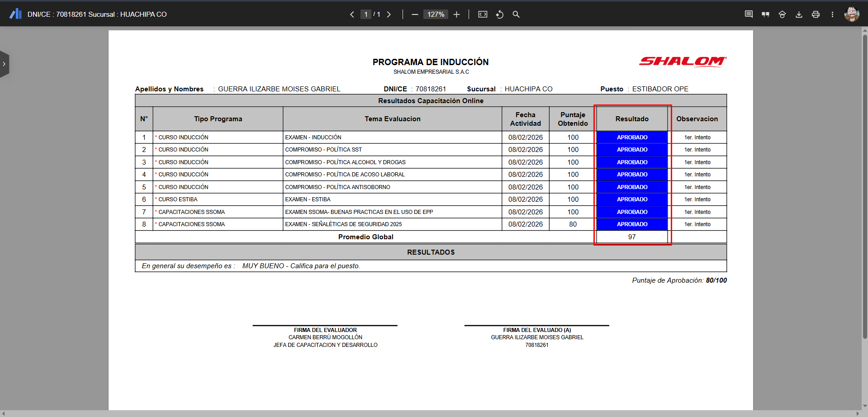The image size is (868, 417).
Task: Expand the left sidebar panel
Action: (x=4, y=64)
